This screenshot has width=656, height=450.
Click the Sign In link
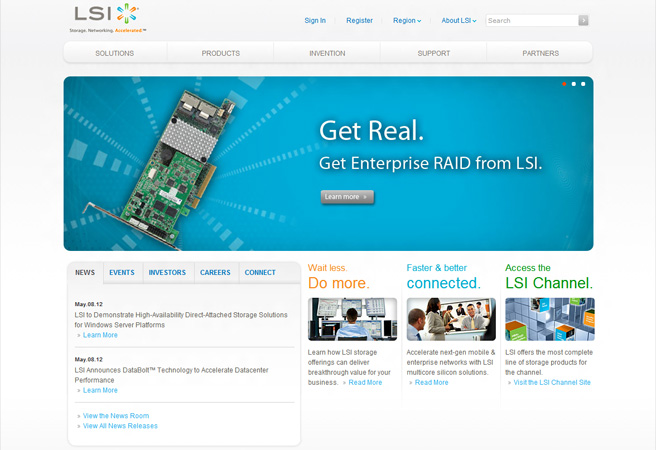[x=315, y=20]
